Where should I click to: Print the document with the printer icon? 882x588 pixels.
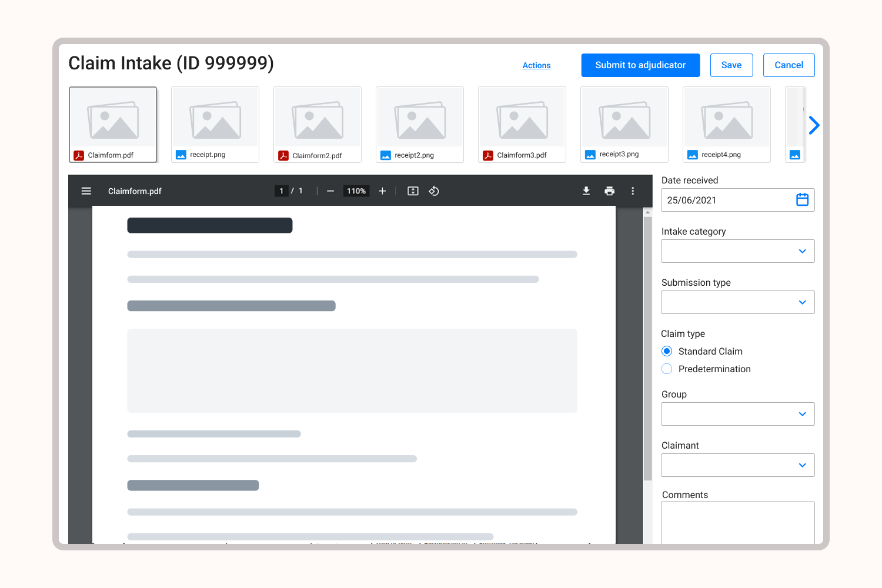(610, 191)
